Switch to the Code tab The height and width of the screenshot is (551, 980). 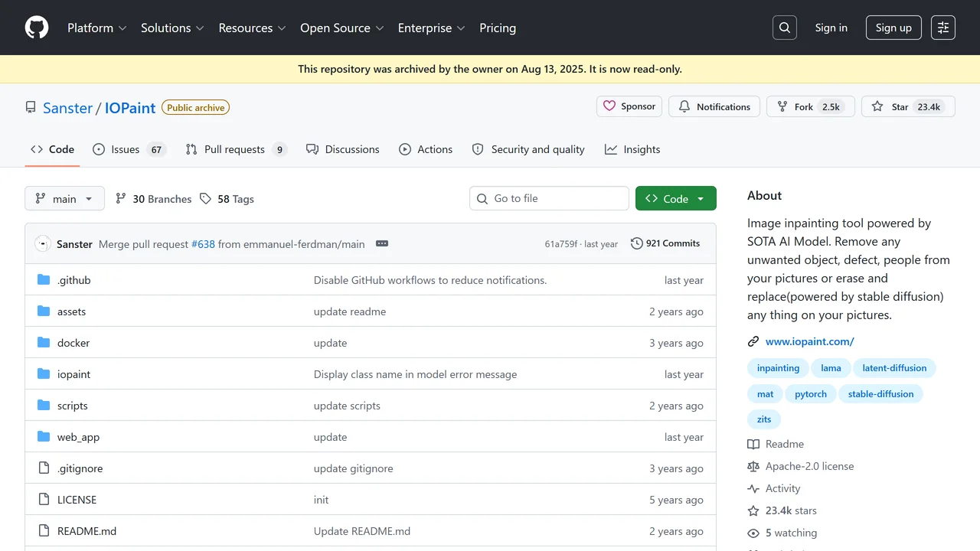coord(52,149)
